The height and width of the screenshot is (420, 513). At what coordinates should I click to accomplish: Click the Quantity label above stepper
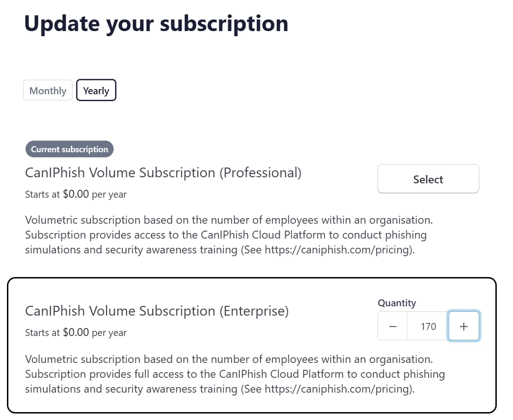pyautogui.click(x=397, y=303)
